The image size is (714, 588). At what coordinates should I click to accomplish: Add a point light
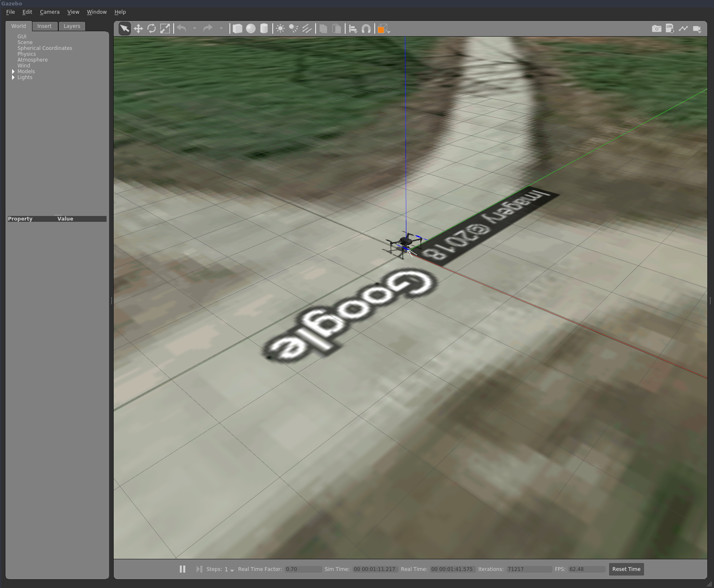(280, 29)
